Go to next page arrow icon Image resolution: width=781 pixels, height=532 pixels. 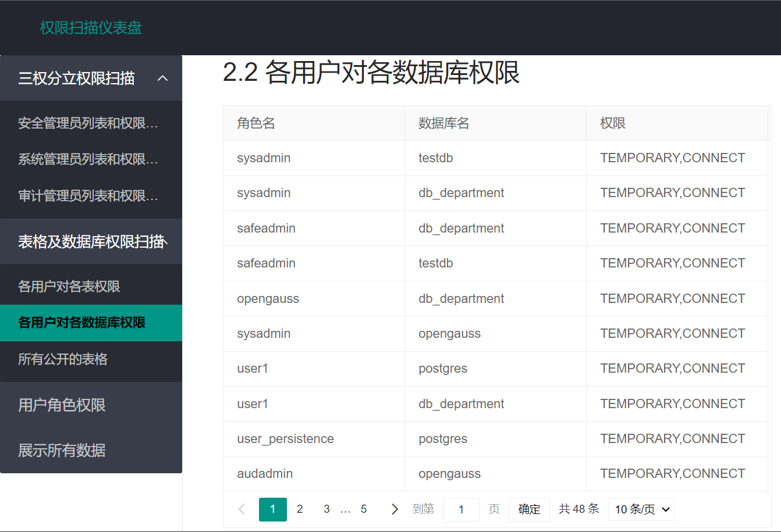[395, 509]
